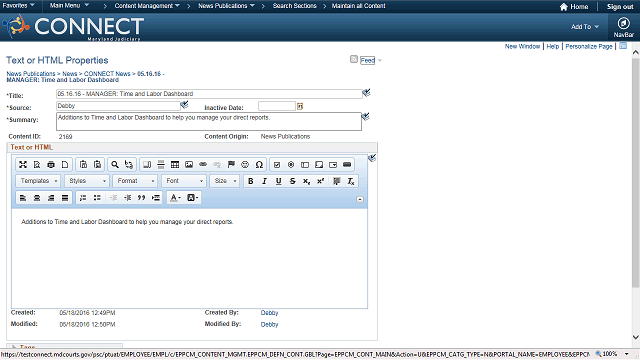
Task: Open the Inactive Date calendar picker
Action: (x=300, y=107)
